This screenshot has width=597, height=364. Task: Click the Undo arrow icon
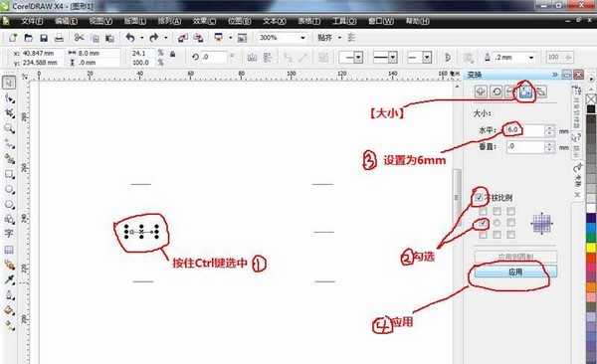tap(130, 38)
